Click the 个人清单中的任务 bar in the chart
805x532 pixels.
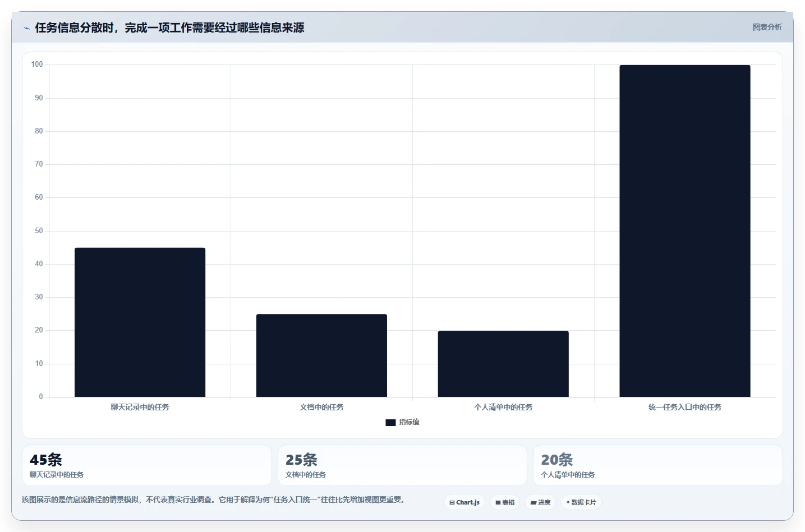pyautogui.click(x=503, y=364)
